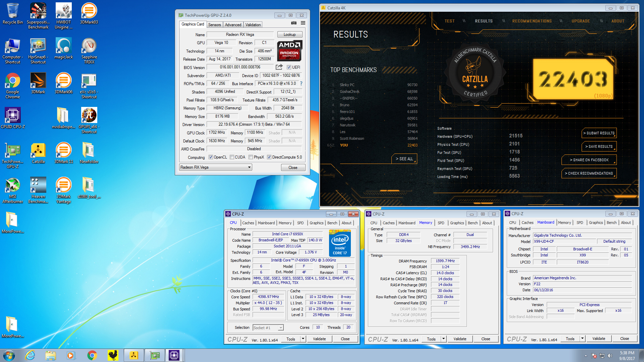Screen dimensions: 644x362
Task: Expand Tools arrow in CPU-Z Memory window
Action: point(443,339)
